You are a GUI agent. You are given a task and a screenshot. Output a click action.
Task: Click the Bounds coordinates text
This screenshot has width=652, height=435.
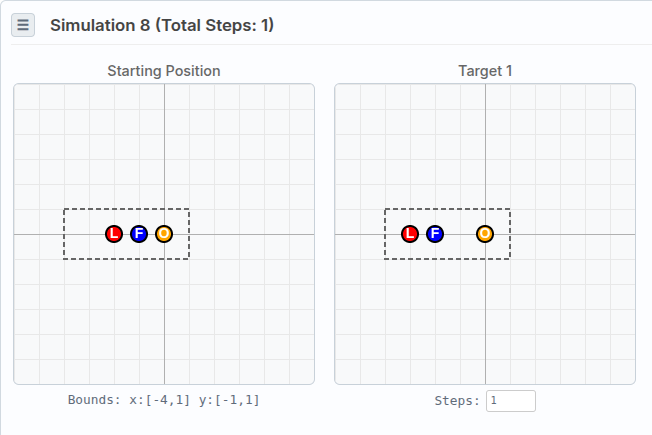point(164,400)
